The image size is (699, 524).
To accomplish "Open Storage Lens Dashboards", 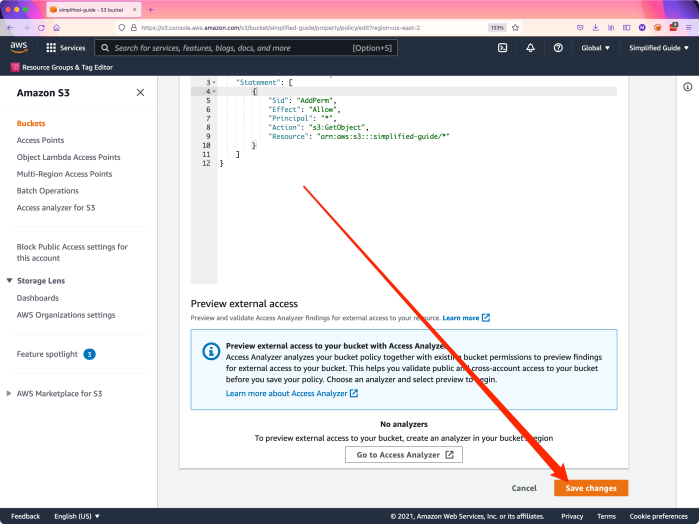I will pyautogui.click(x=37, y=298).
